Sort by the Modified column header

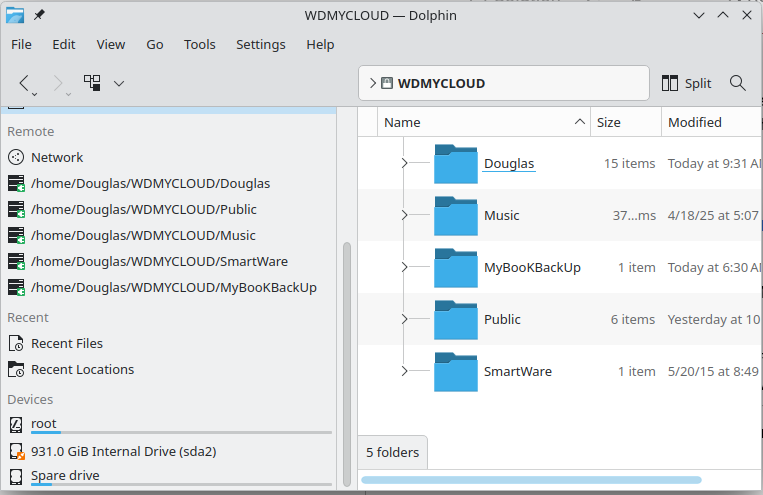[711, 122]
